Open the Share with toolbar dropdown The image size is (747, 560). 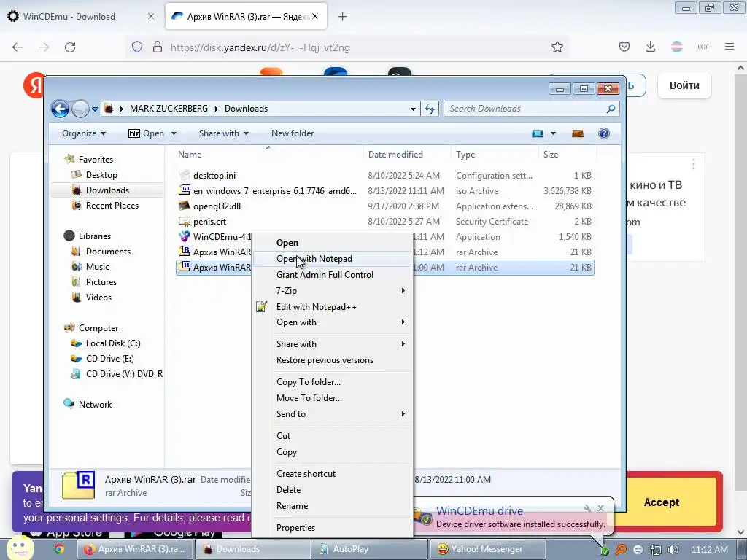[224, 133]
